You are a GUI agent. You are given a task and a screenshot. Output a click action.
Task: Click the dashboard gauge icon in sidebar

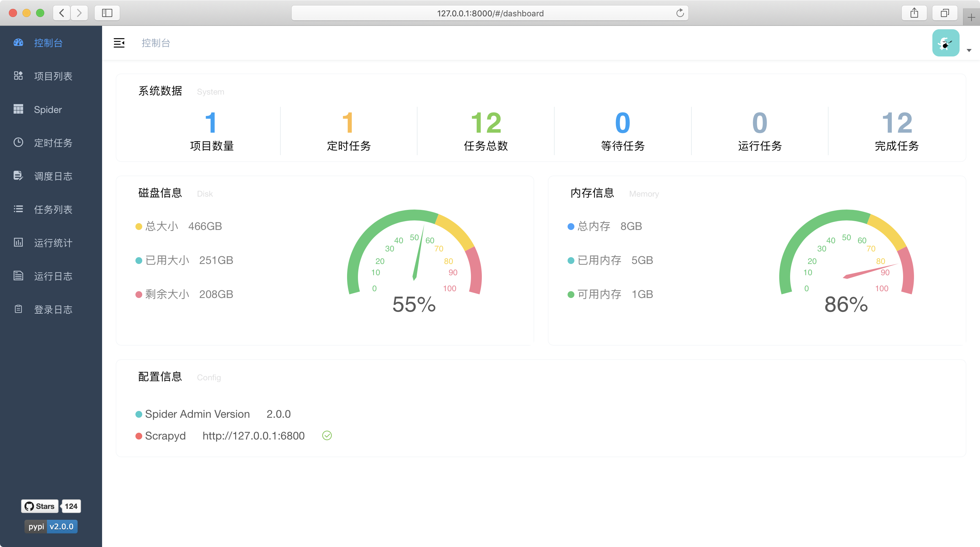pos(18,43)
